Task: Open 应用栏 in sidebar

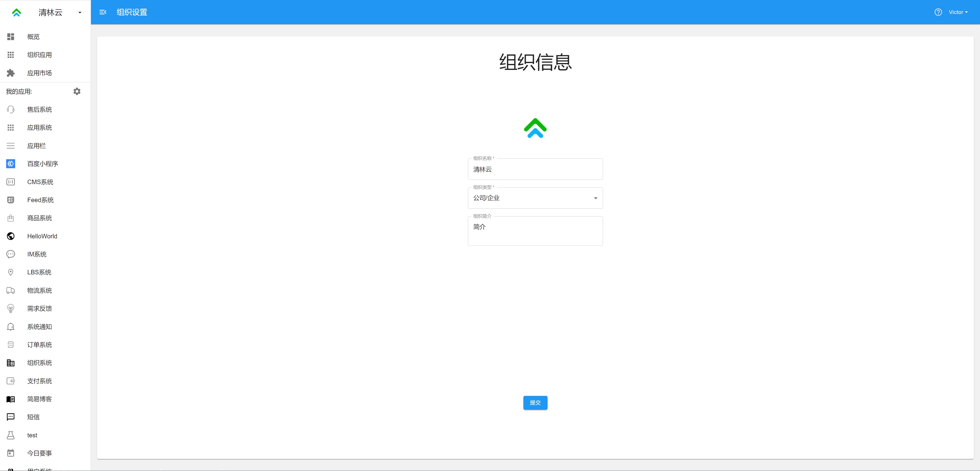Action: point(45,146)
